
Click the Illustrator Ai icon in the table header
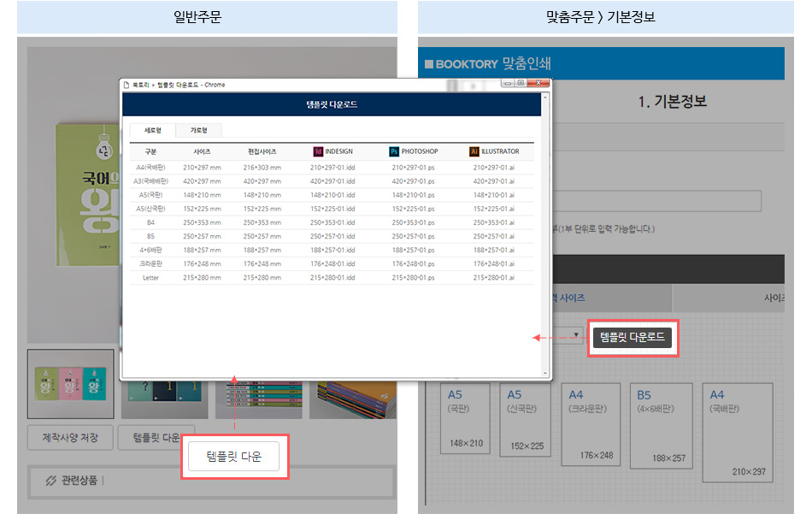click(473, 151)
